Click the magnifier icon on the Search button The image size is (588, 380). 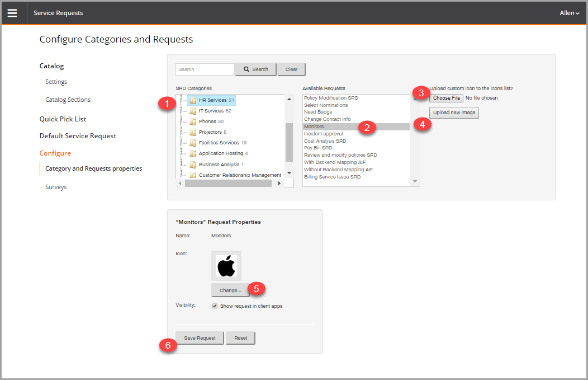(x=246, y=69)
